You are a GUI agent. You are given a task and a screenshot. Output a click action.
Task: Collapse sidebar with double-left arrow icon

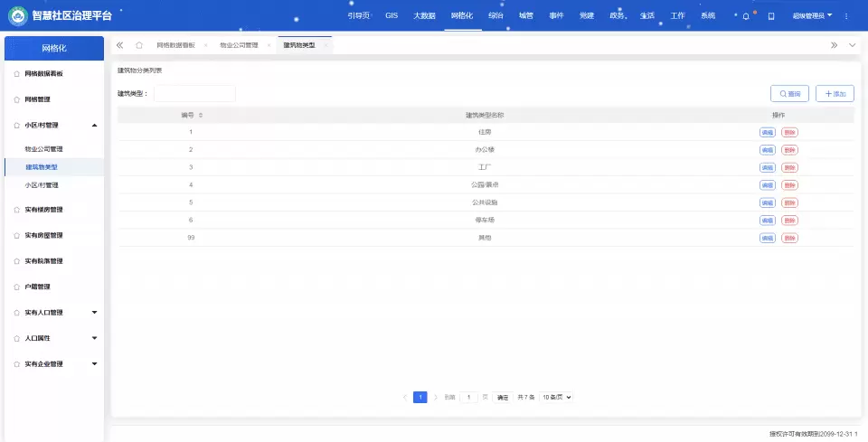tap(119, 45)
